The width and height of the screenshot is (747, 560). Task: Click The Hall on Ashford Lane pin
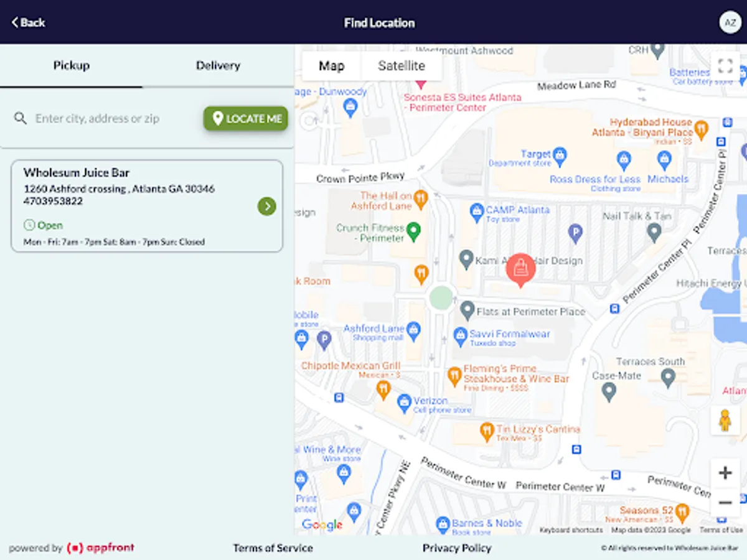421,199
